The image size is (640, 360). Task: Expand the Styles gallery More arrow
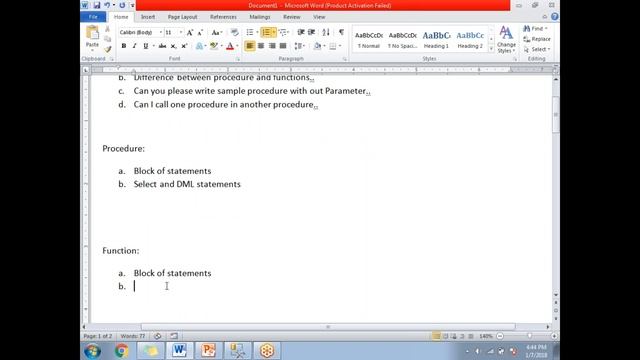coord(491,49)
